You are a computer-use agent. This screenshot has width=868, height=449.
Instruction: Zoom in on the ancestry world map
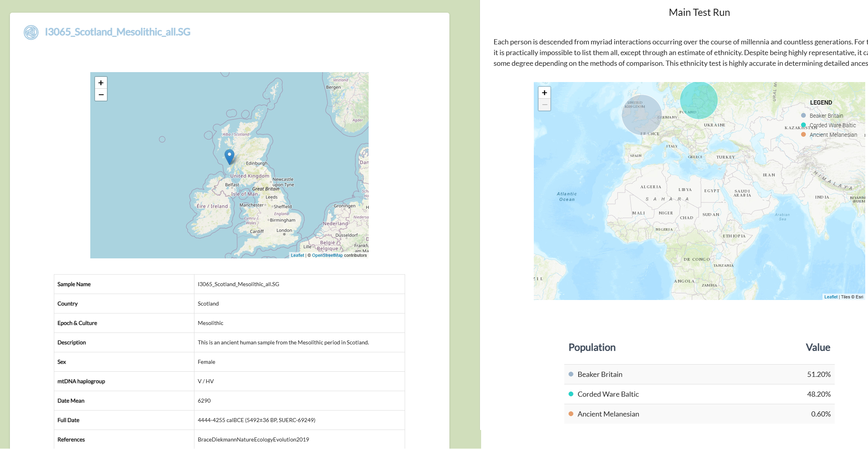coord(544,93)
